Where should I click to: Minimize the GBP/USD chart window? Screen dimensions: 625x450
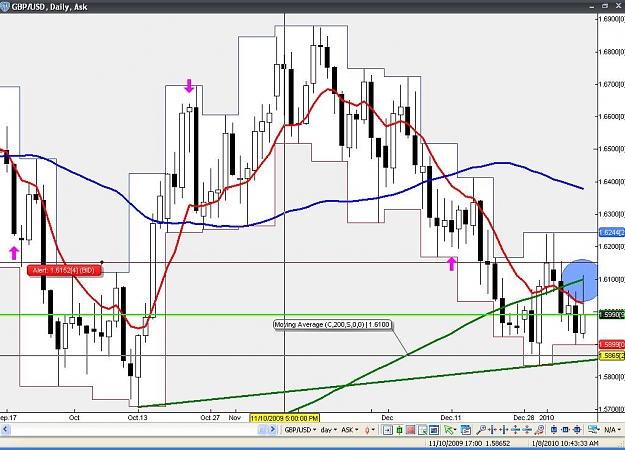coord(593,6)
